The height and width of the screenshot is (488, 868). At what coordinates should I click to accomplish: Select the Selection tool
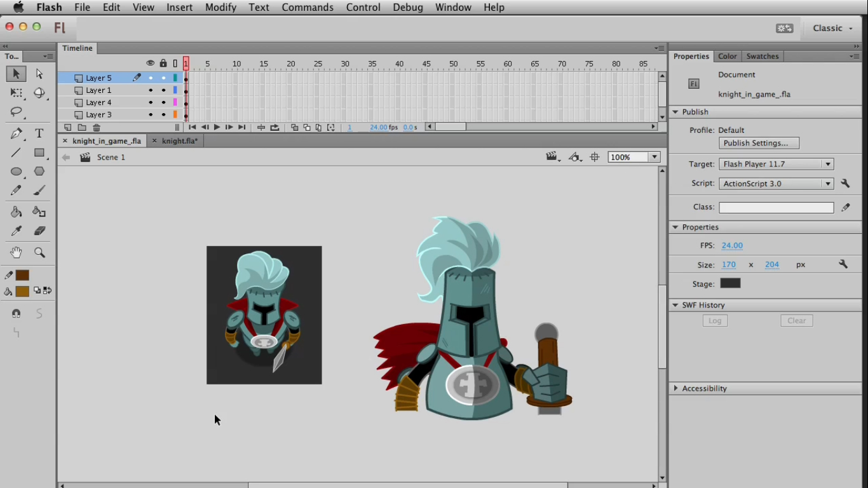pyautogui.click(x=16, y=74)
